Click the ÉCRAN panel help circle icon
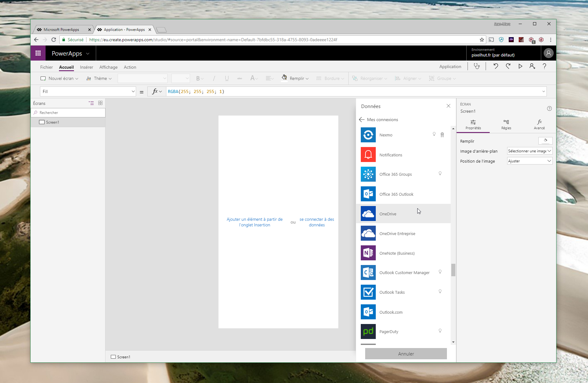 tap(549, 109)
